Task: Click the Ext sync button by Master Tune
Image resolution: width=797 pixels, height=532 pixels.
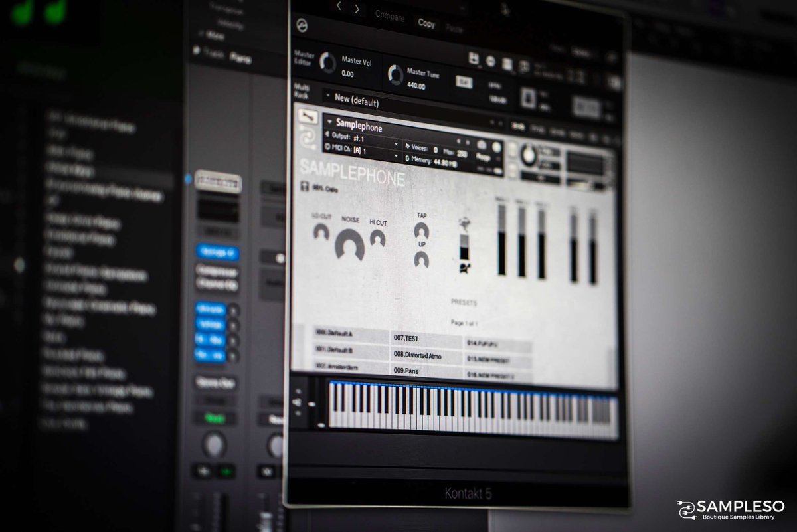Action: click(464, 82)
